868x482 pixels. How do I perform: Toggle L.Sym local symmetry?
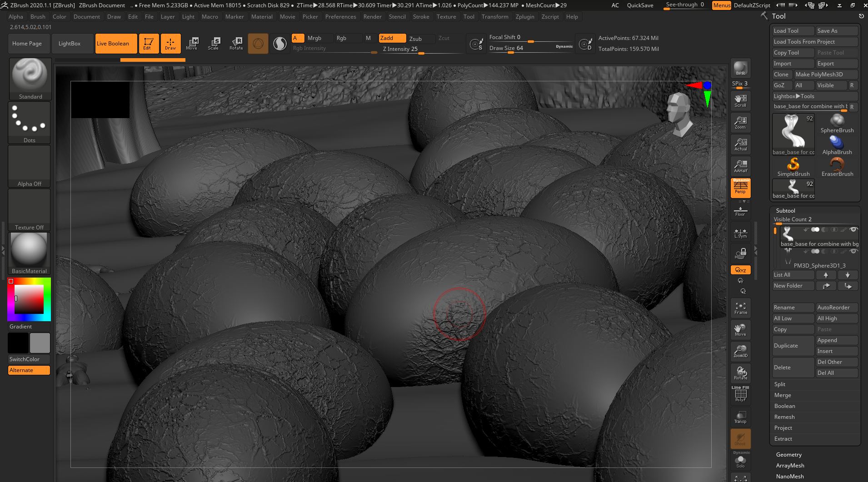coord(740,233)
